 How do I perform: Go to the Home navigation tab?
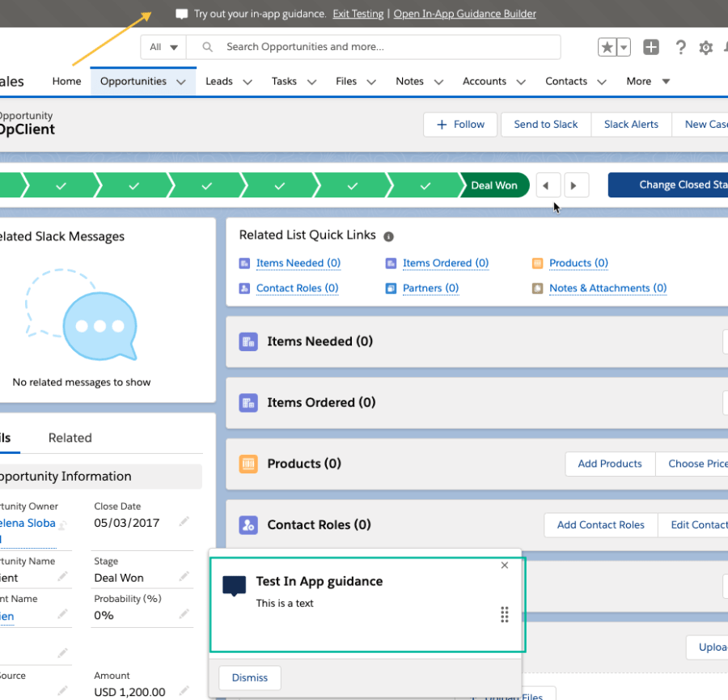click(x=66, y=81)
